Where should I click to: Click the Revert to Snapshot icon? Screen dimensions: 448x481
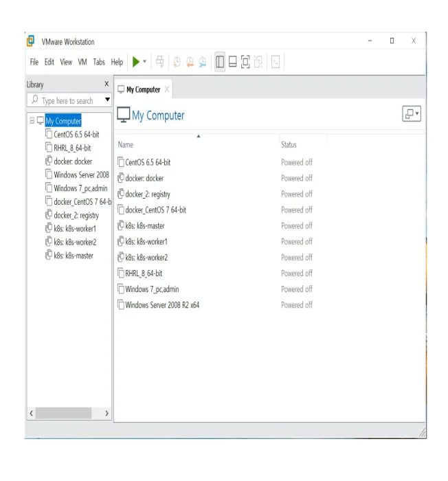point(190,62)
